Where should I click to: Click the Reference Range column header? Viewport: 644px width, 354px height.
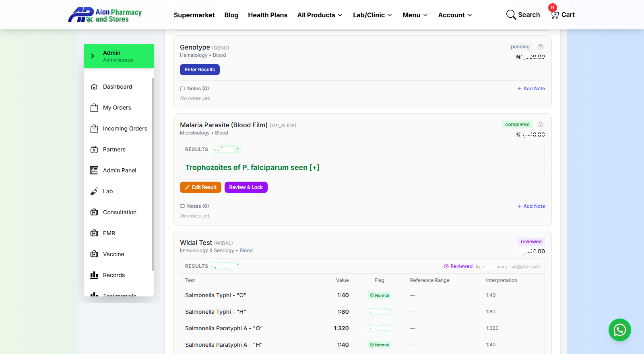(x=430, y=280)
